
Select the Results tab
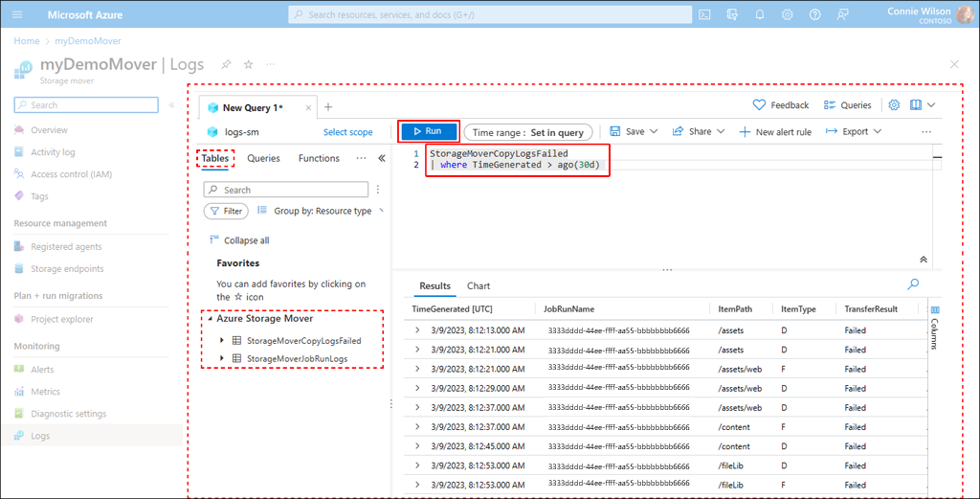(435, 285)
